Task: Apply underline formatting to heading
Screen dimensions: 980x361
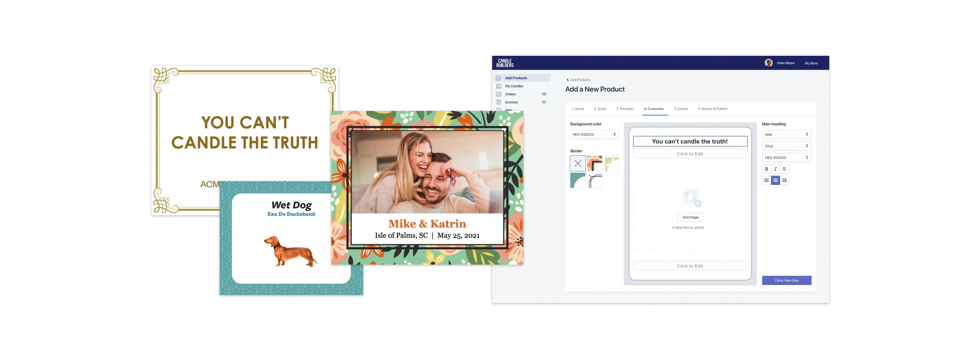Action: pos(784,169)
